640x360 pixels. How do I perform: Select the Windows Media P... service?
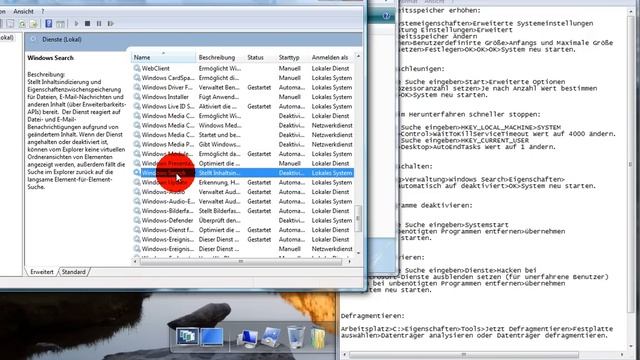tap(243, 144)
